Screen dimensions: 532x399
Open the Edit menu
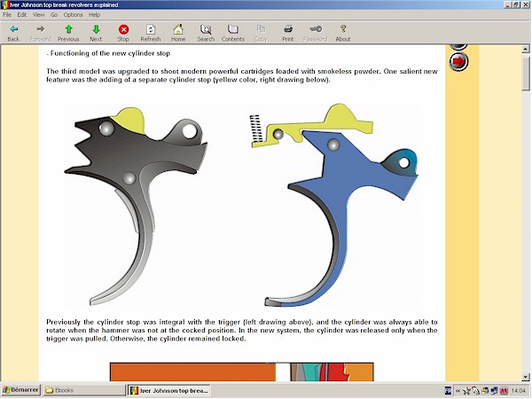[22, 14]
